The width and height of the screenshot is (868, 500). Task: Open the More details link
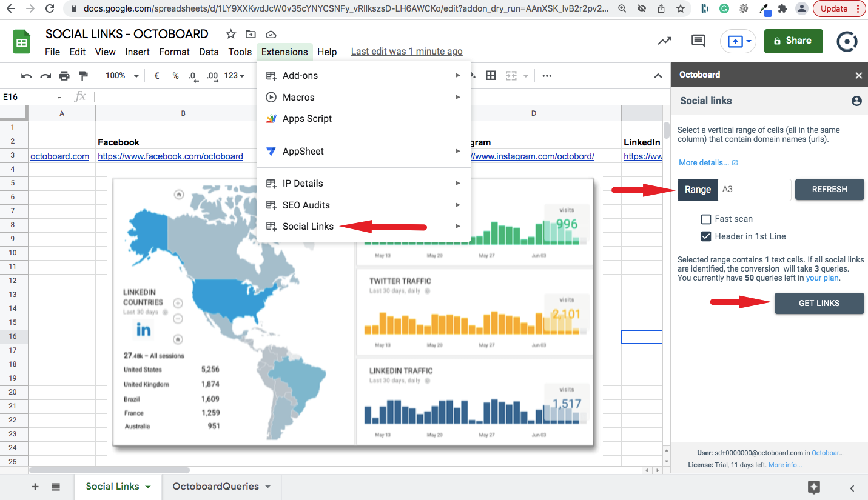click(708, 162)
